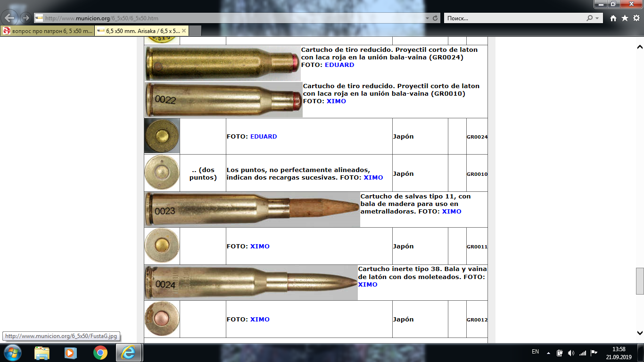Open the blank new tab button
This screenshot has width=644, height=362.
point(195,31)
